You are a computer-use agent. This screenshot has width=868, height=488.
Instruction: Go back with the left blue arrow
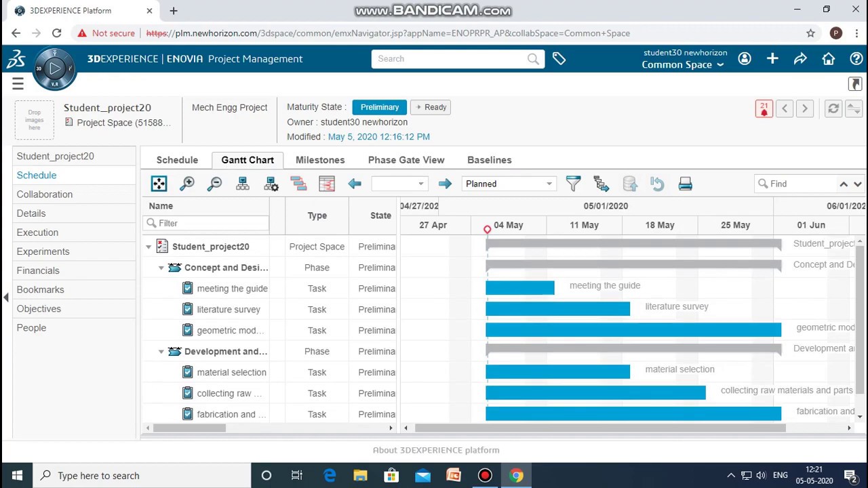[355, 184]
